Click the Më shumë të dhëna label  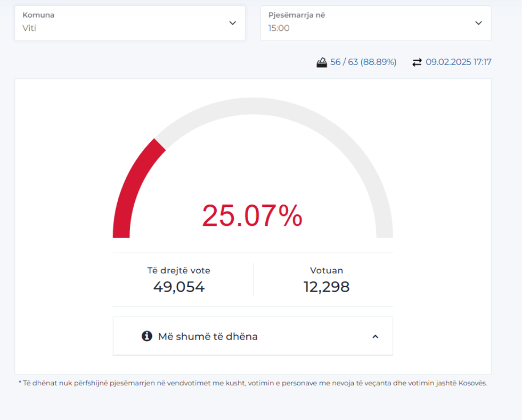(208, 336)
